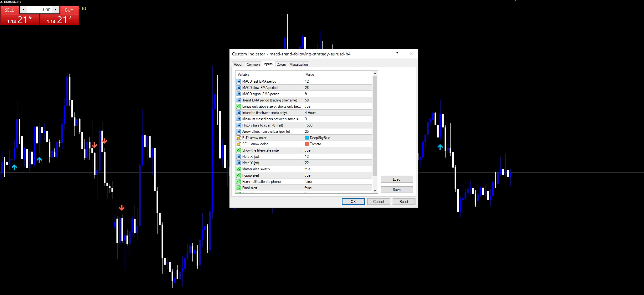Click the color icon beside SELL arrow color
Screen dimensions: 644x295
tap(239, 144)
